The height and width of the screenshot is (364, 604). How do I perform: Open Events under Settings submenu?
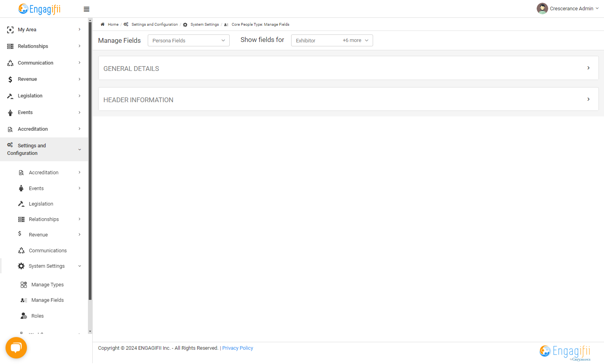point(36,189)
